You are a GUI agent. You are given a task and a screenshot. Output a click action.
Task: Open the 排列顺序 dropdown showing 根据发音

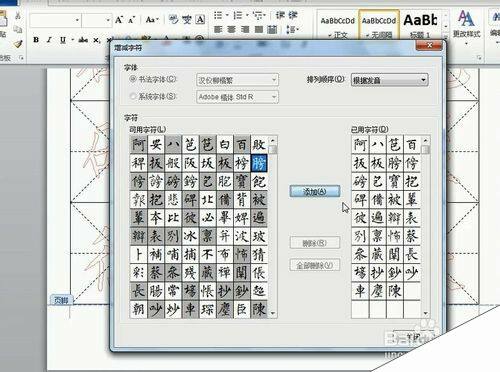[x=389, y=80]
